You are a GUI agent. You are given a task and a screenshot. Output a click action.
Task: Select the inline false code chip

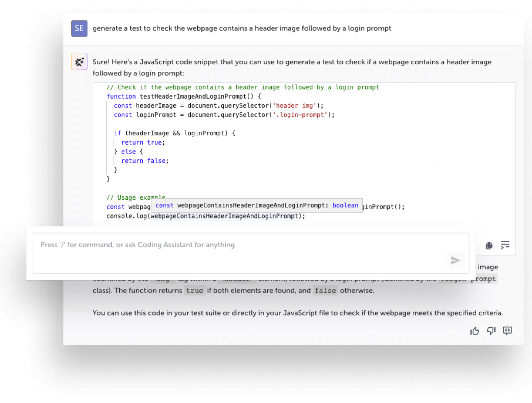pos(325,290)
